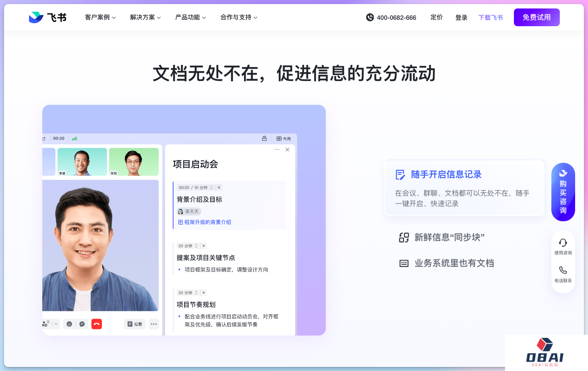Expand the 产品功能 dropdown menu
This screenshot has height=371, width=588.
pyautogui.click(x=190, y=17)
